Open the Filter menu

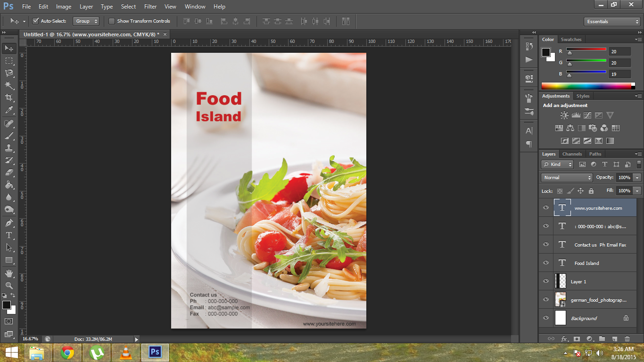pyautogui.click(x=150, y=7)
